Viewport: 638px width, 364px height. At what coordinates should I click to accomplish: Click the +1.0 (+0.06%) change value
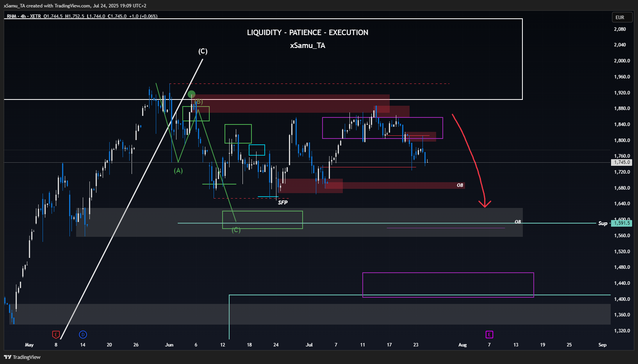tap(143, 16)
